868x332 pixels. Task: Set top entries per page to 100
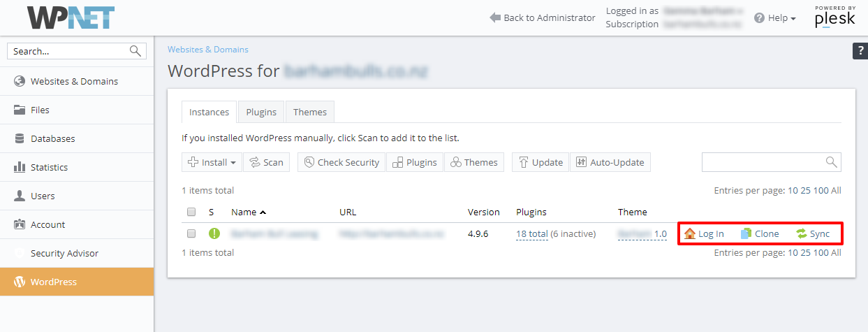click(821, 190)
